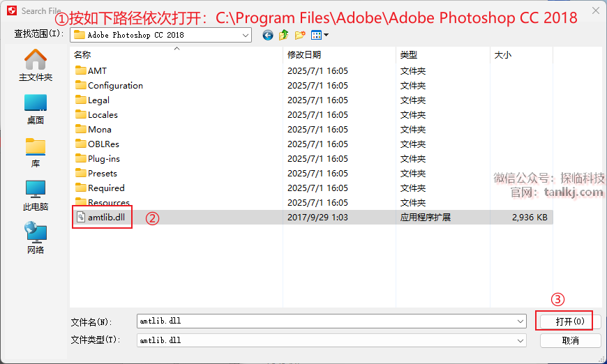Open Libraries in the places sidebar

coord(35,153)
